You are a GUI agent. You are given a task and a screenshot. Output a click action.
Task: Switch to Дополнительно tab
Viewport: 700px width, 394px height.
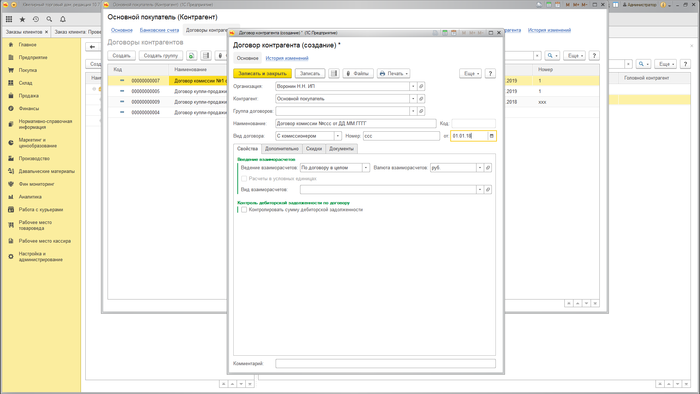click(x=282, y=149)
